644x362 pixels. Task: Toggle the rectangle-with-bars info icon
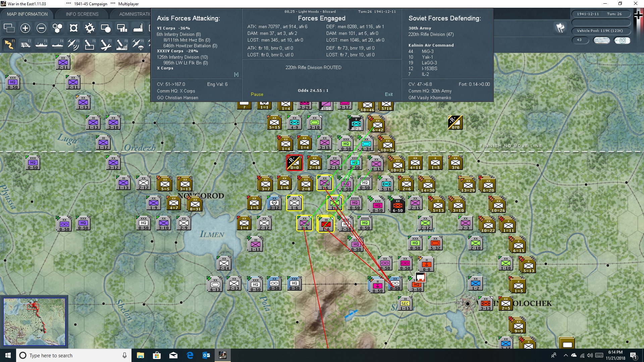tap(122, 28)
